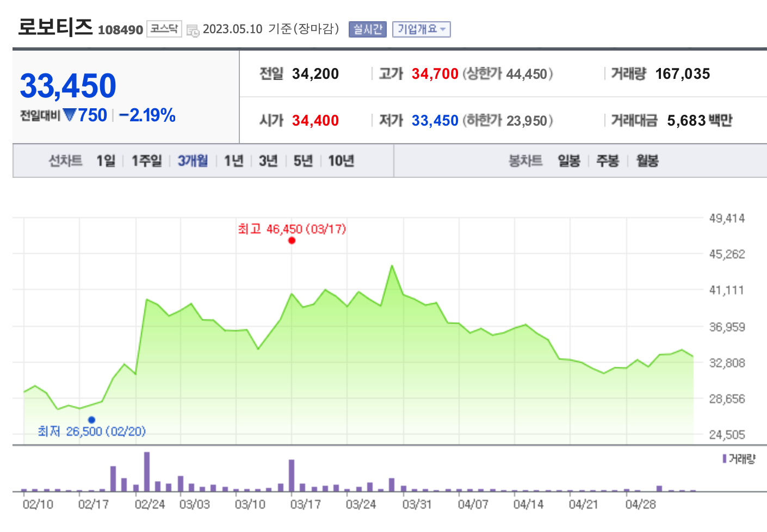Click the 02/24 date axis label
The height and width of the screenshot is (532, 767).
point(150,504)
